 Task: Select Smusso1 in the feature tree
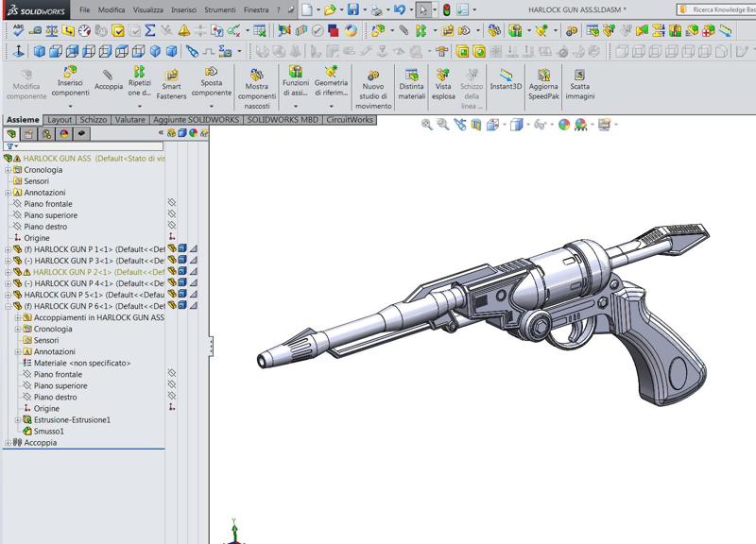pyautogui.click(x=49, y=431)
